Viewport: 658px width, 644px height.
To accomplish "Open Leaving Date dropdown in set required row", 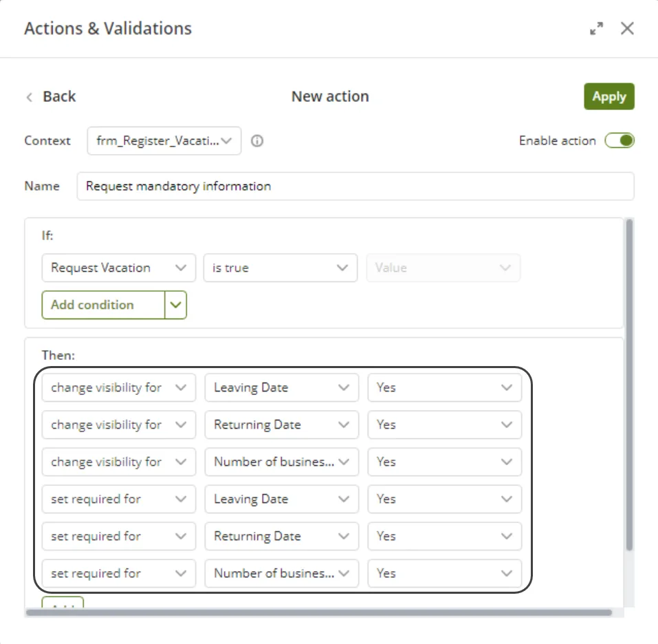I will pyautogui.click(x=282, y=499).
